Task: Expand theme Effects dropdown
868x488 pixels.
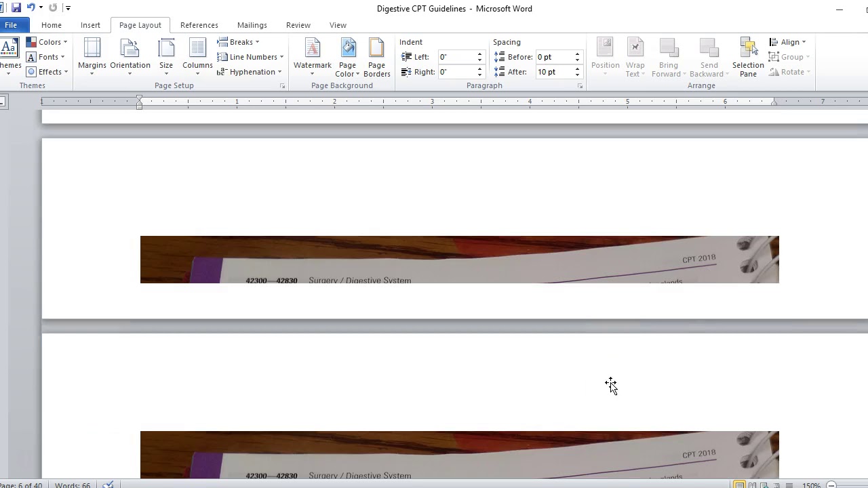Action: 47,72
